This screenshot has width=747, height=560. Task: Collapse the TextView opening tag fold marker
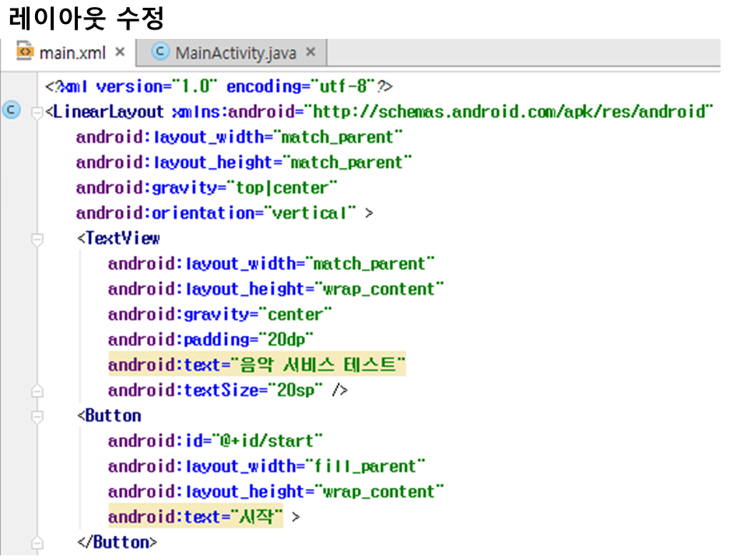point(37,240)
